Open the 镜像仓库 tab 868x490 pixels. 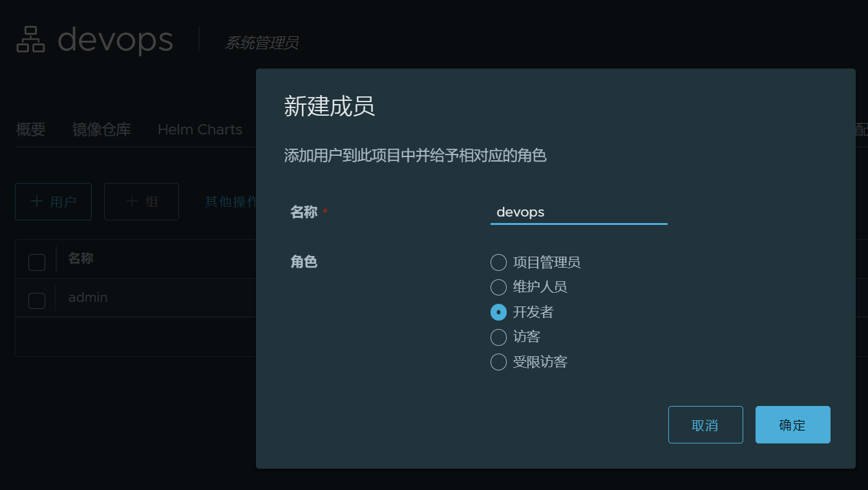click(101, 130)
